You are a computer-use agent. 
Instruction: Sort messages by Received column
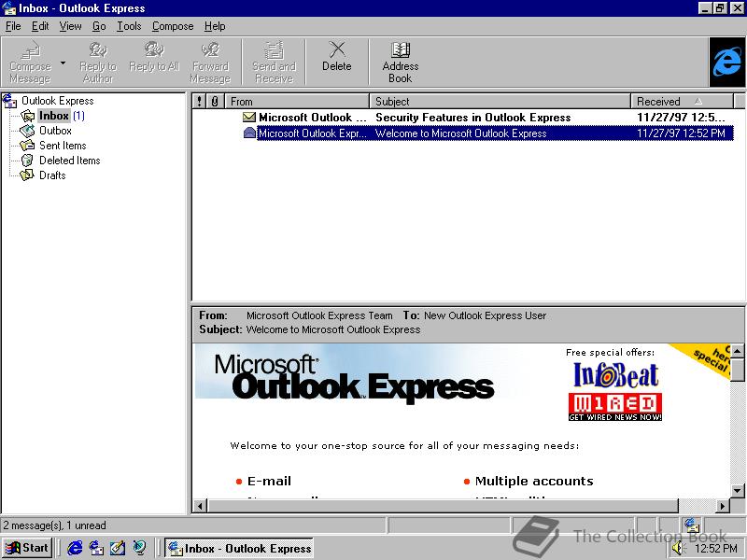tap(682, 101)
